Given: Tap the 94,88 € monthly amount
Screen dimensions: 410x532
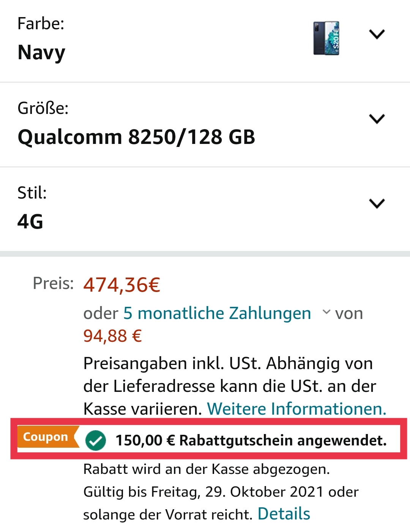Looking at the screenshot, I should pyautogui.click(x=112, y=336).
